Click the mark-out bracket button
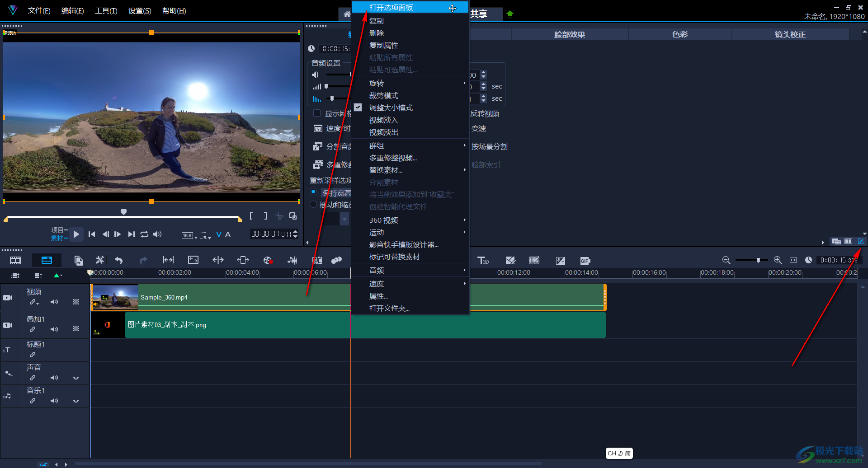Viewport: 868px width, 468px height. point(265,216)
